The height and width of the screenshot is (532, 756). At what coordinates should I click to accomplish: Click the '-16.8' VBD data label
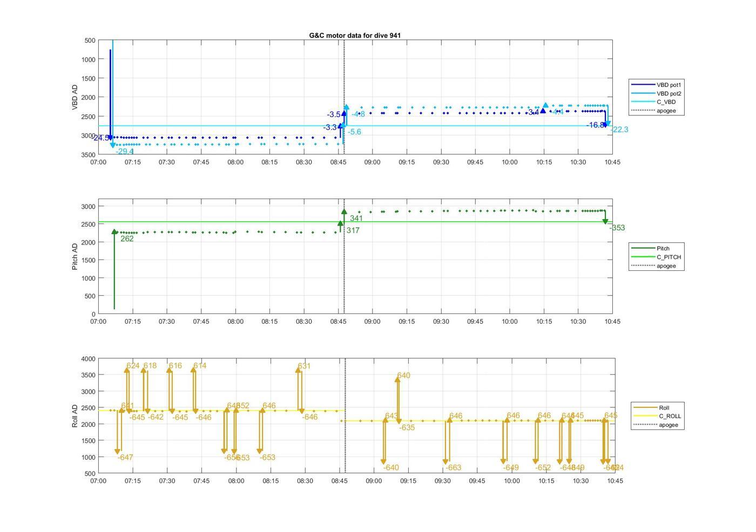(x=596, y=125)
